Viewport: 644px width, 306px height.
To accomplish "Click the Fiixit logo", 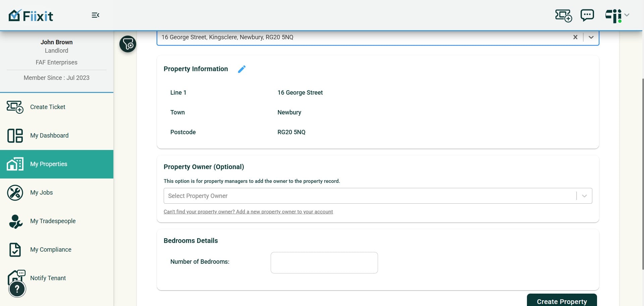I will pyautogui.click(x=31, y=15).
